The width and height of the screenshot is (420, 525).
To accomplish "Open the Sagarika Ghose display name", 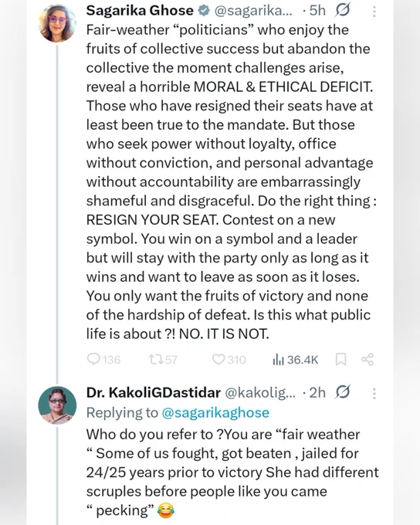I will coord(140,10).
